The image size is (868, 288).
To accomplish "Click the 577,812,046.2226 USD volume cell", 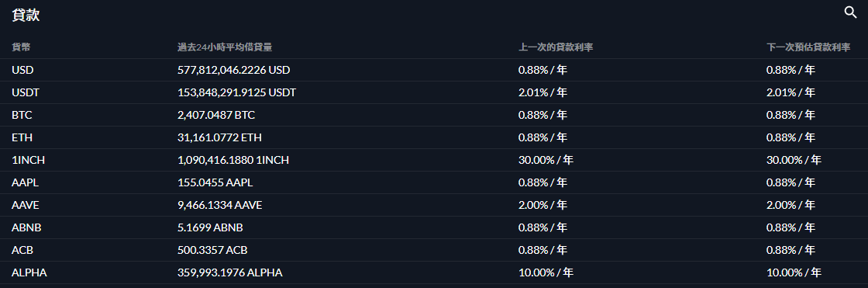I will [x=233, y=70].
